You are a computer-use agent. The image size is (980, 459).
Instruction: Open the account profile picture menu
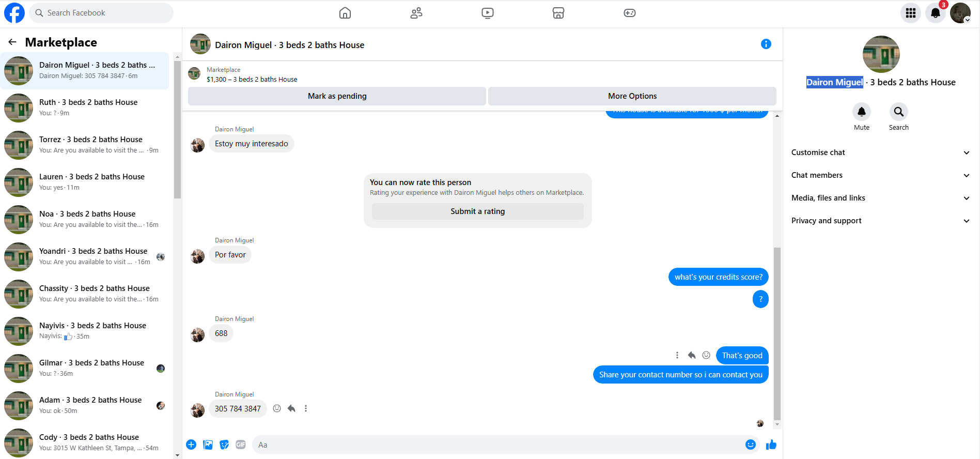click(x=960, y=13)
